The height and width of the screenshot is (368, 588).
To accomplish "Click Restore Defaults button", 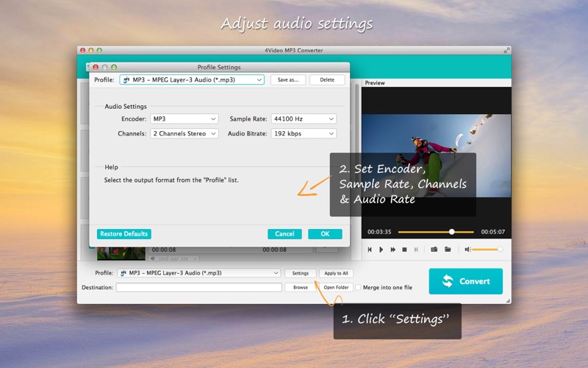I will pos(124,234).
